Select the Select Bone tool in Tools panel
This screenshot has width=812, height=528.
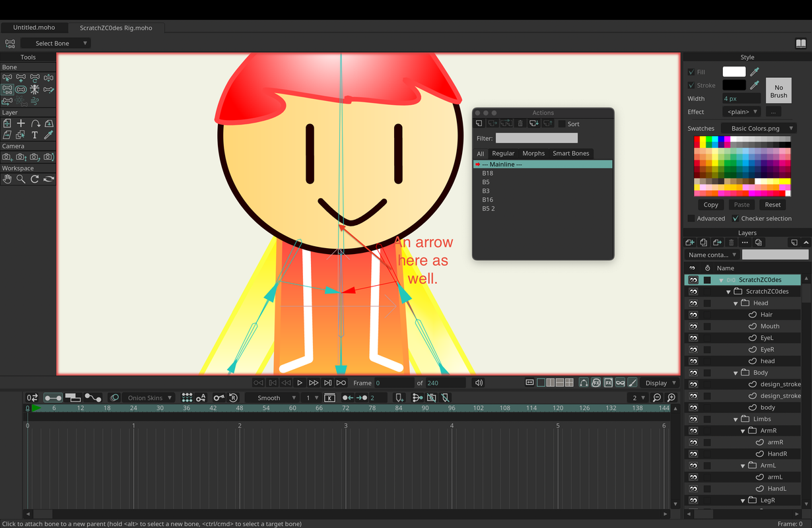click(7, 78)
